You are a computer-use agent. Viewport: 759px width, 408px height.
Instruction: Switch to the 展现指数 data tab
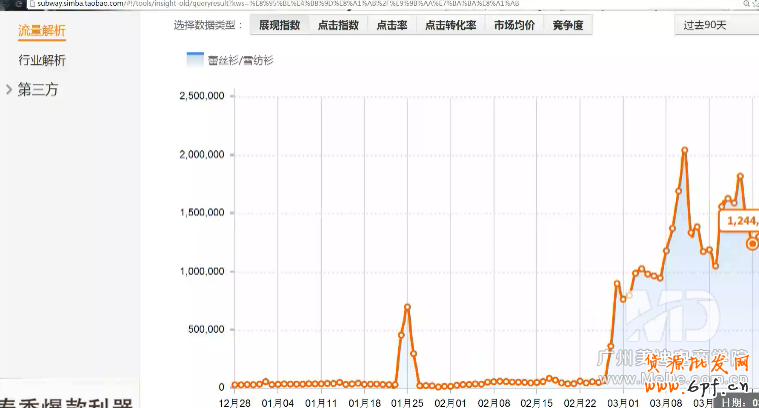[x=279, y=25]
